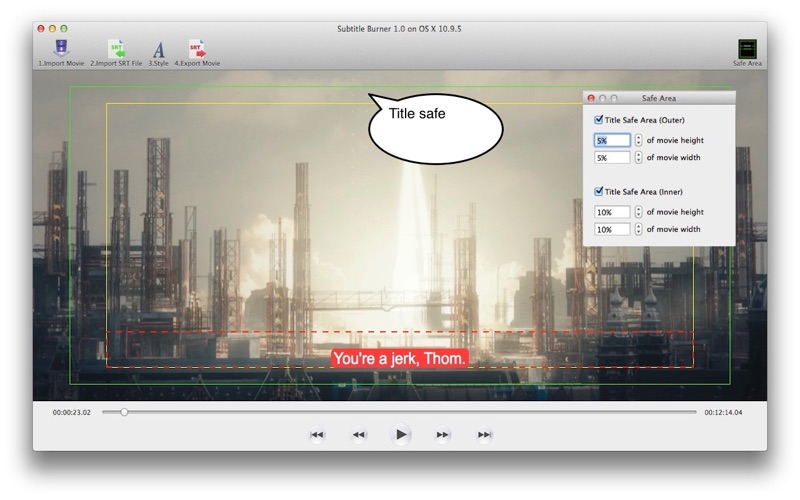The height and width of the screenshot is (500, 800).
Task: Rewind the movie playback
Action: point(359,435)
